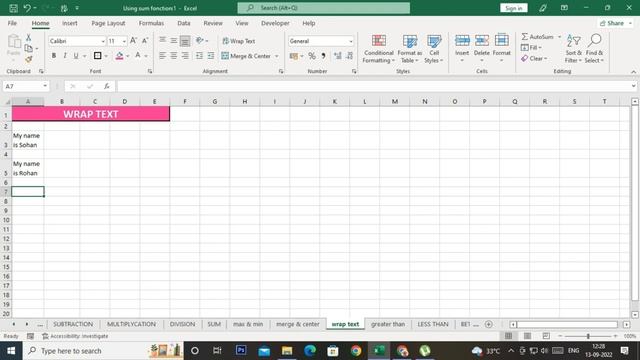Open the Format cells menu icon
Screen dimensions: 640x360
coord(502,41)
